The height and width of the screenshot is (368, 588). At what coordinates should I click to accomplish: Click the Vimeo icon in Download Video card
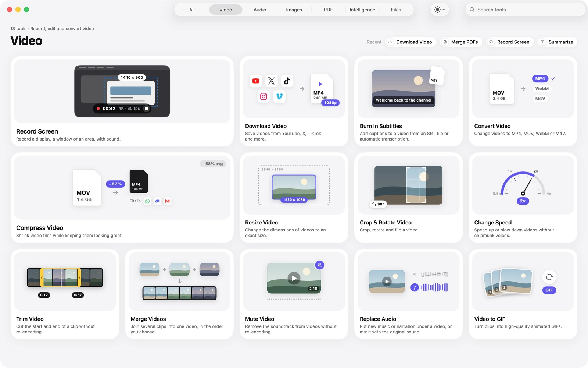tap(279, 96)
